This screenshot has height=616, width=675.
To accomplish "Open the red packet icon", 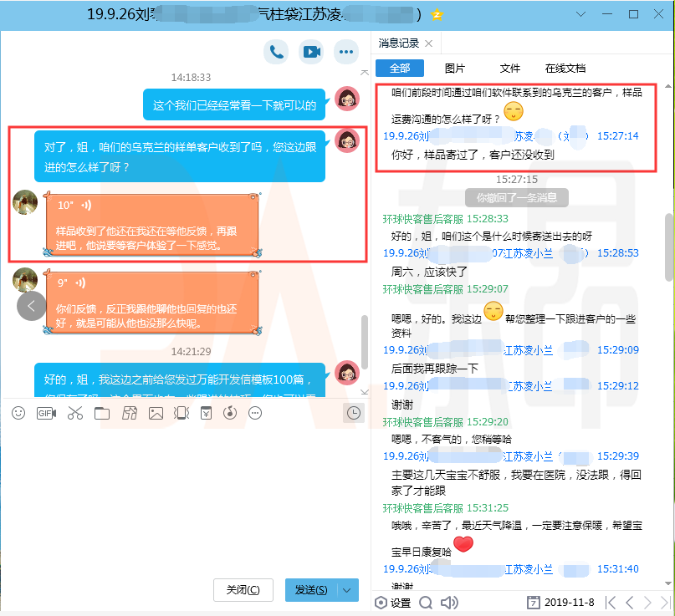I will point(206,413).
